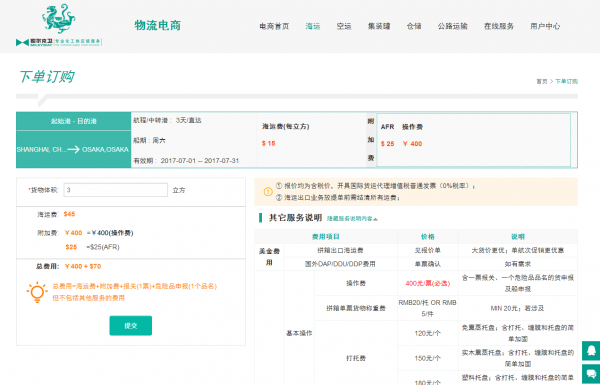
Task: Click the 大货价更优 description cell
Action: pyautogui.click(x=518, y=250)
